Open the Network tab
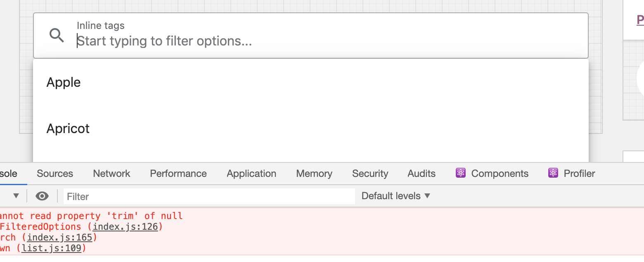This screenshot has width=644, height=262. coord(111,173)
